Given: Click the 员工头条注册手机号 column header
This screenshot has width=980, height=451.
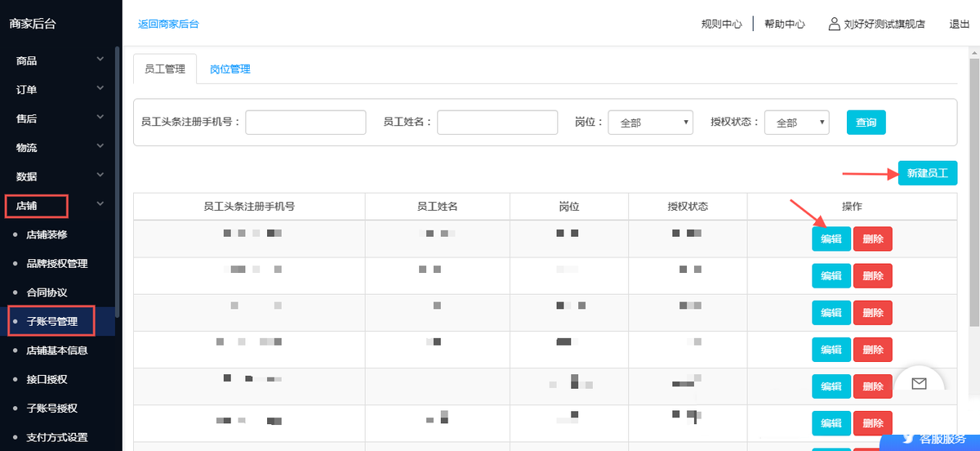Looking at the screenshot, I should 249,207.
